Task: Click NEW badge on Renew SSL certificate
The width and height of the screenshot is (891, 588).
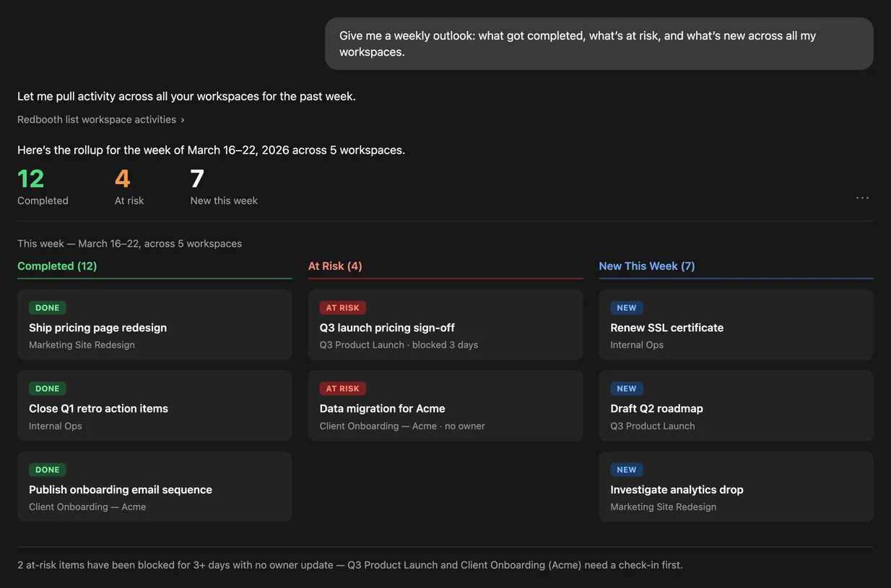Action: point(627,308)
